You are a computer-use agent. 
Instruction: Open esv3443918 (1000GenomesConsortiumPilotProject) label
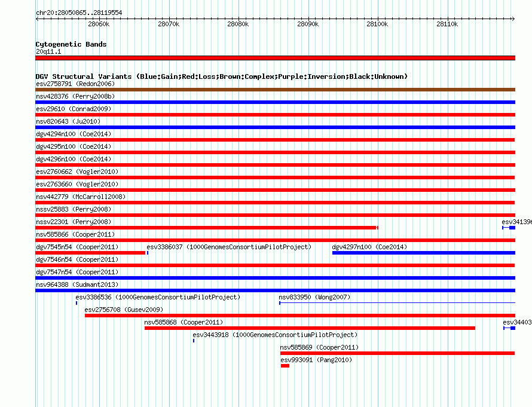275,335
